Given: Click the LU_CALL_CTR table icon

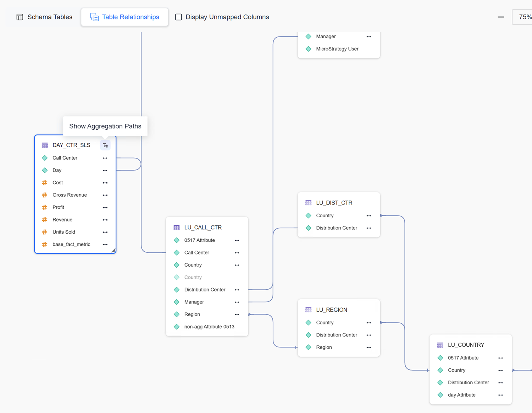Looking at the screenshot, I should tap(177, 228).
